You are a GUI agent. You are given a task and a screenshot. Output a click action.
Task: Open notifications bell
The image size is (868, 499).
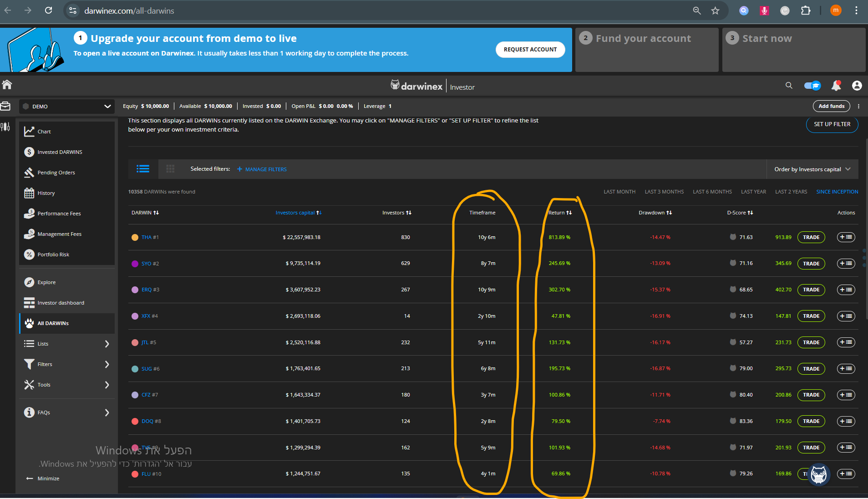836,86
